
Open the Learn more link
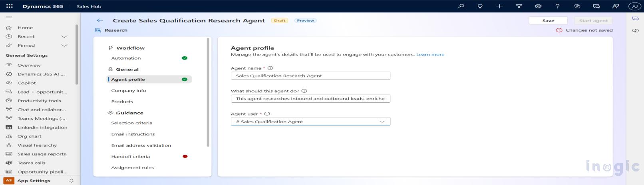pos(430,55)
